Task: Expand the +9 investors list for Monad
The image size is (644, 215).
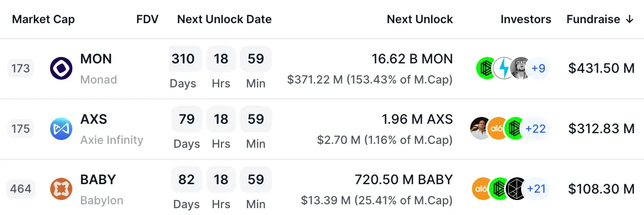Action: point(538,69)
